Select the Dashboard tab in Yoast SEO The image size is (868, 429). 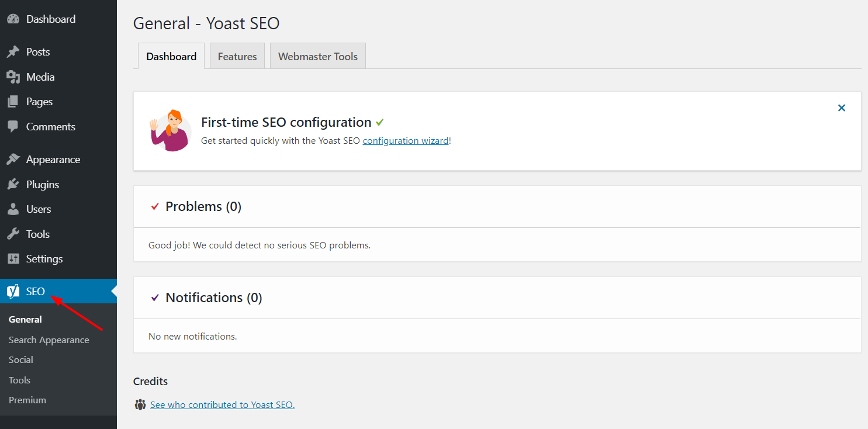[x=171, y=56]
